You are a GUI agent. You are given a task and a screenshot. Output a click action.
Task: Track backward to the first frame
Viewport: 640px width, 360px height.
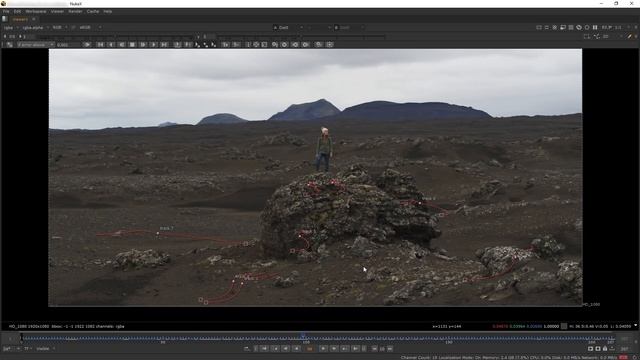click(x=100, y=44)
